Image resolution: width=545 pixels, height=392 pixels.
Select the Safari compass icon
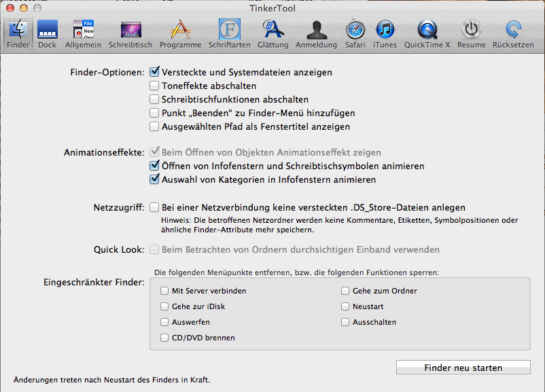(x=355, y=33)
